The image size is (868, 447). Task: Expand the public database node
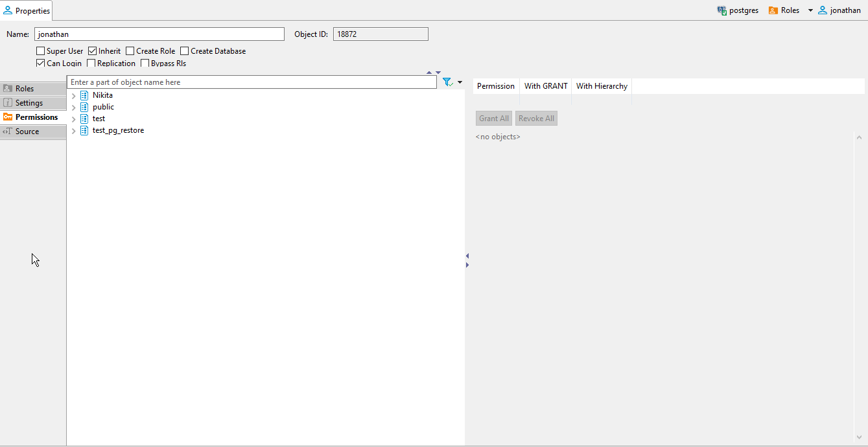pos(73,107)
